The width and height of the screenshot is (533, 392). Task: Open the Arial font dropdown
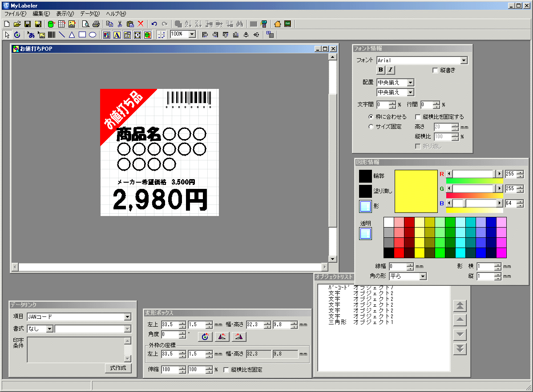coord(464,60)
